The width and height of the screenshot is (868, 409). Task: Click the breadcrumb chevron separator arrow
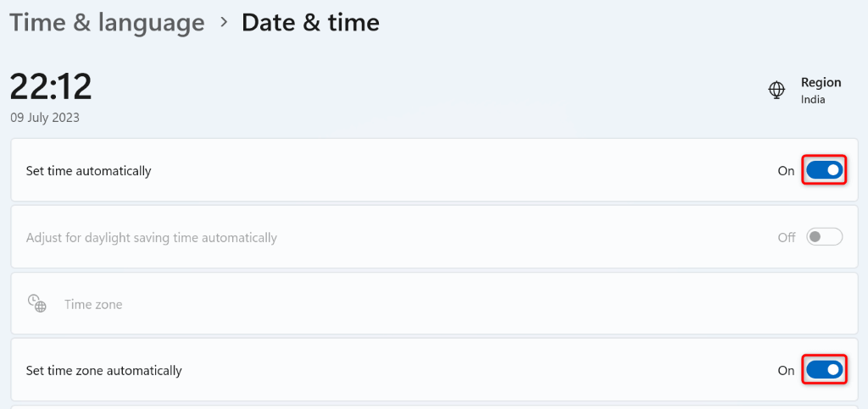224,22
